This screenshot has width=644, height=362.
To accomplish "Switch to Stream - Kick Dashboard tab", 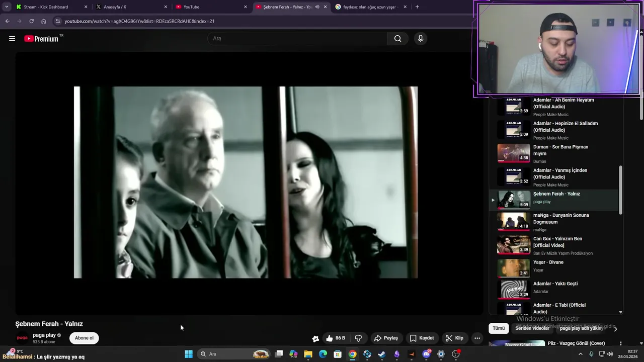I will pyautogui.click(x=51, y=7).
